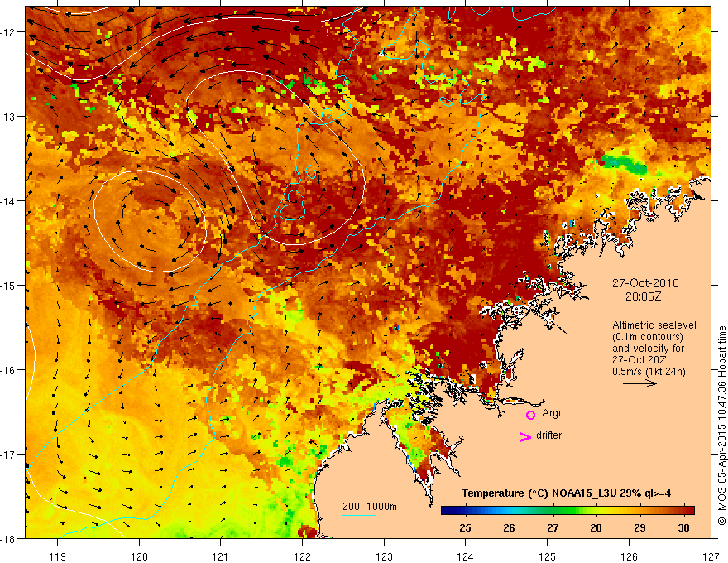Click the 'Argo' legend label
Image resolution: width=728 pixels, height=563 pixels.
point(553,413)
